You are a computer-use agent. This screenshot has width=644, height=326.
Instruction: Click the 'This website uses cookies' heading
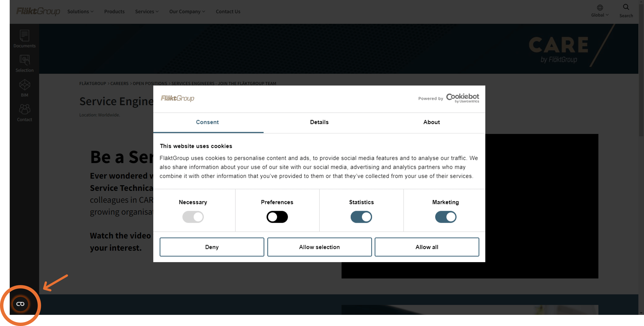[x=196, y=146]
